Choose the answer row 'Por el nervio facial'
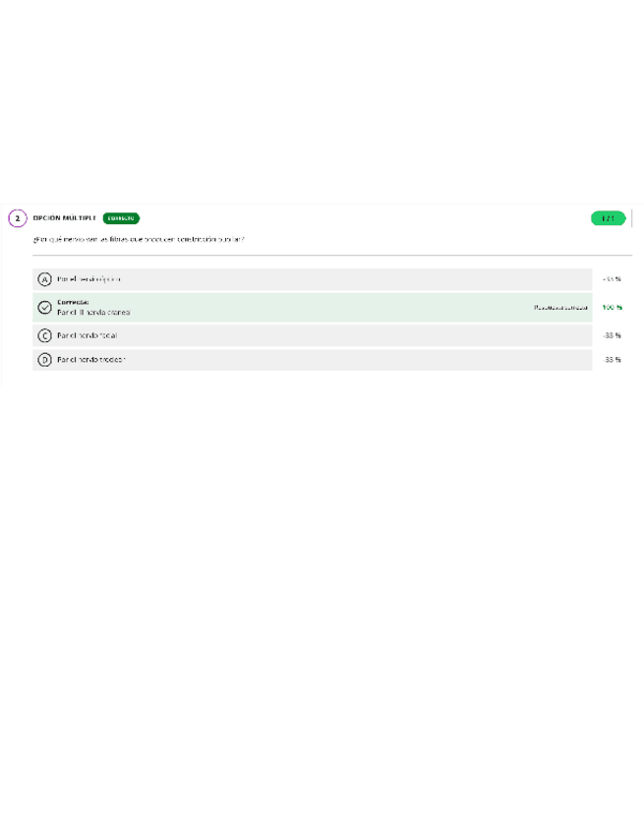Screen dimensions: 644x834 312,335
